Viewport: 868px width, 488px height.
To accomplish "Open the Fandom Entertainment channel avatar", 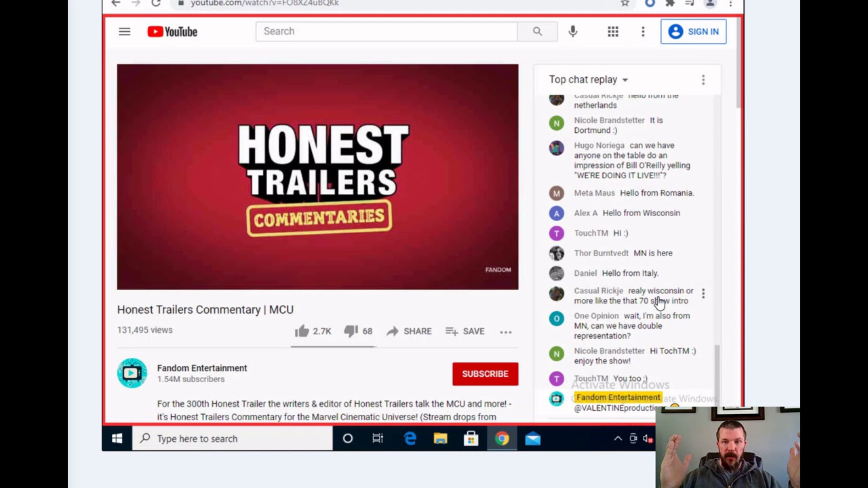I will (132, 373).
